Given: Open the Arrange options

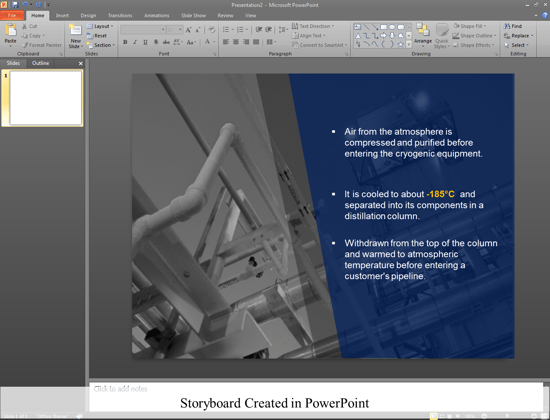Looking at the screenshot, I should click(423, 34).
